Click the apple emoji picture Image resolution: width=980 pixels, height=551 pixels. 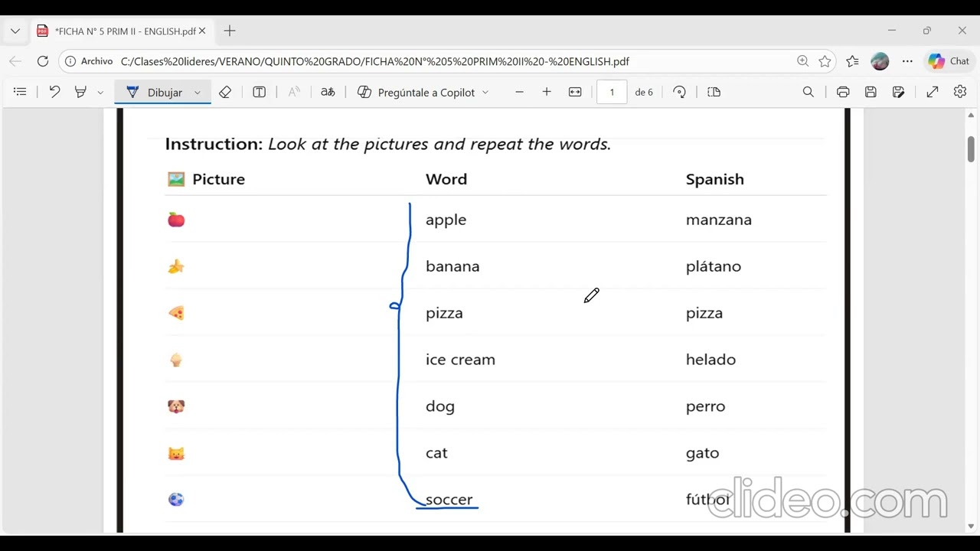point(176,220)
